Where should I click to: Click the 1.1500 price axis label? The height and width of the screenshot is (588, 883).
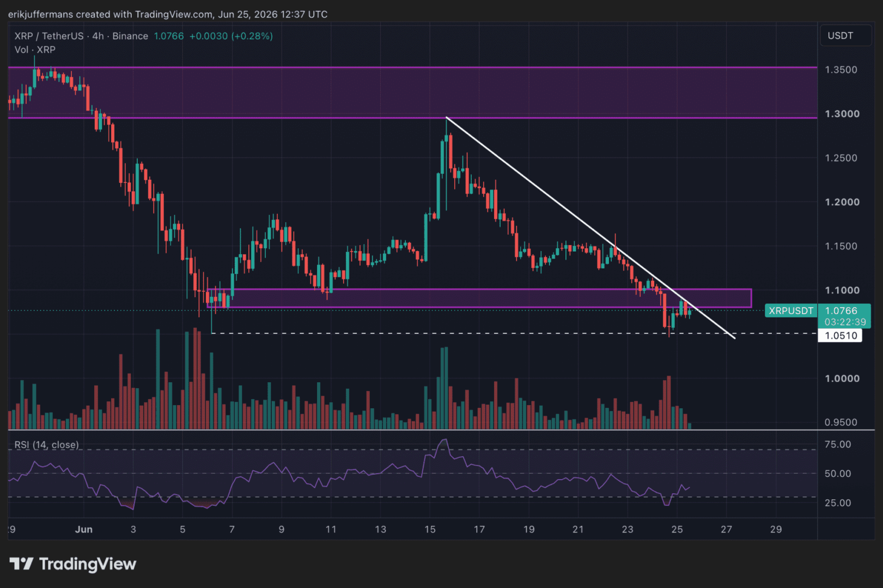[841, 246]
